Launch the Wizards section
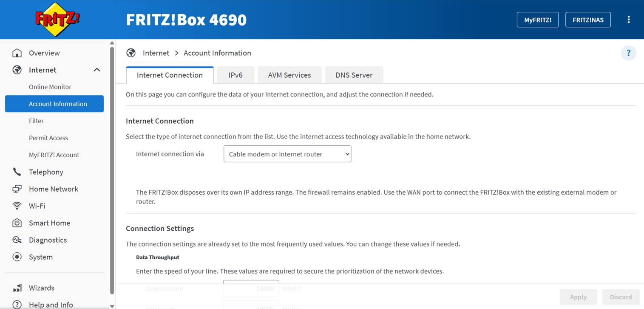The width and height of the screenshot is (644, 309). 42,288
